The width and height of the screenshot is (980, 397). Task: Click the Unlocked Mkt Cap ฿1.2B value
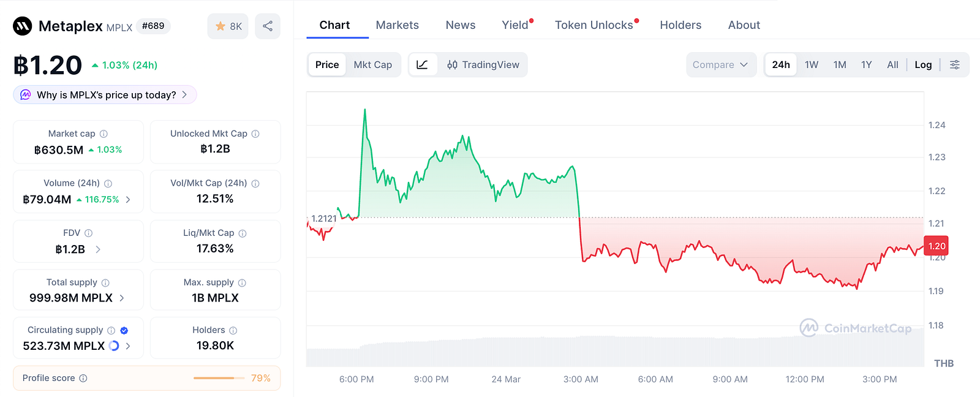coord(216,149)
